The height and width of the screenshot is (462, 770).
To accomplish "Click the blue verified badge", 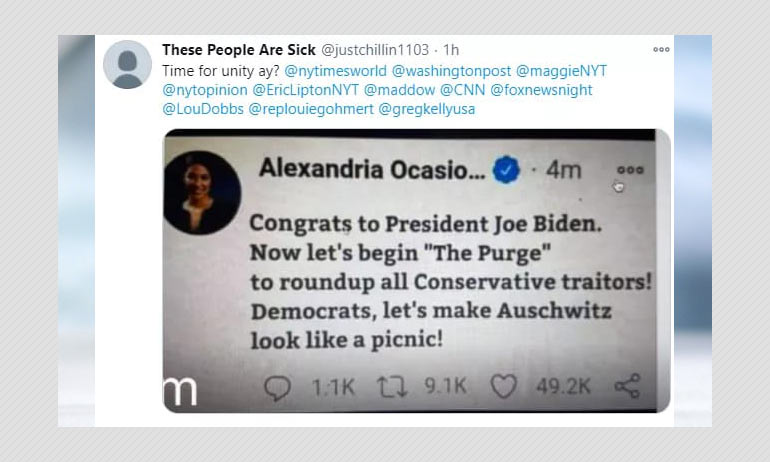I will tap(506, 170).
